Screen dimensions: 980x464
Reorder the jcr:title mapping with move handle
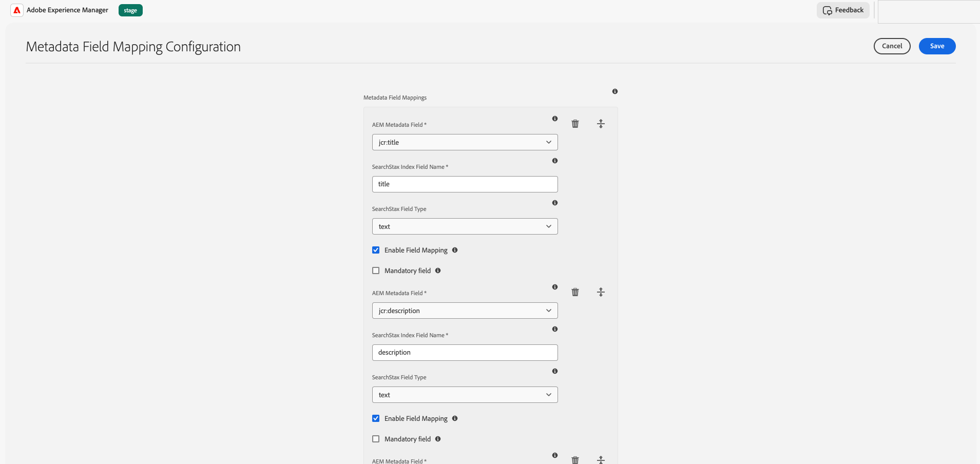601,124
